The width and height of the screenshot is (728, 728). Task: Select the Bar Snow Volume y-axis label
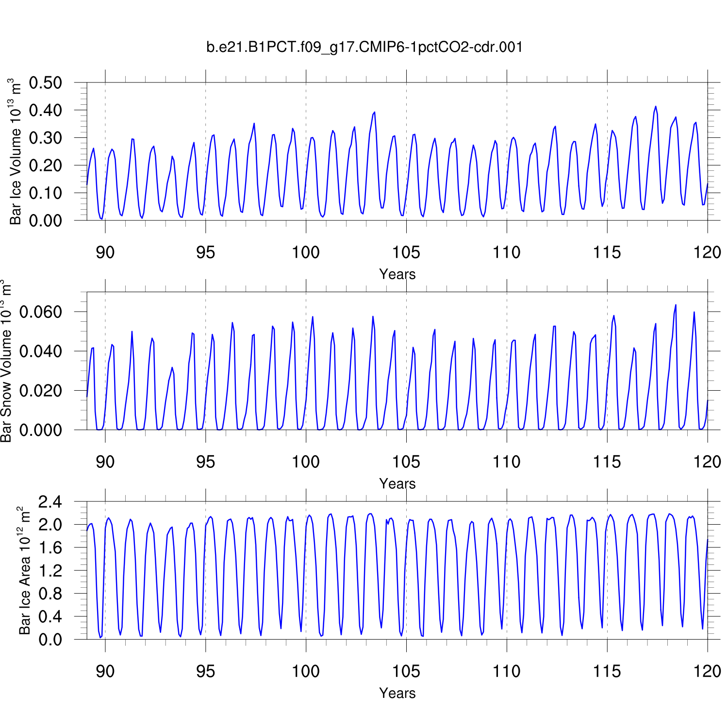coord(6,361)
